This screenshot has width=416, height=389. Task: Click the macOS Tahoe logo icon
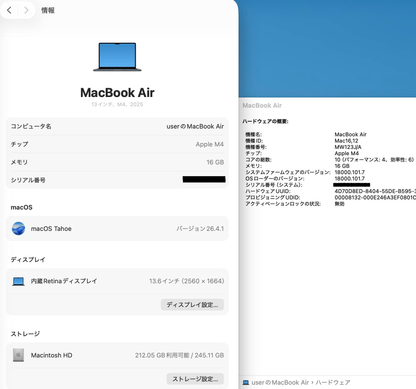(x=18, y=229)
